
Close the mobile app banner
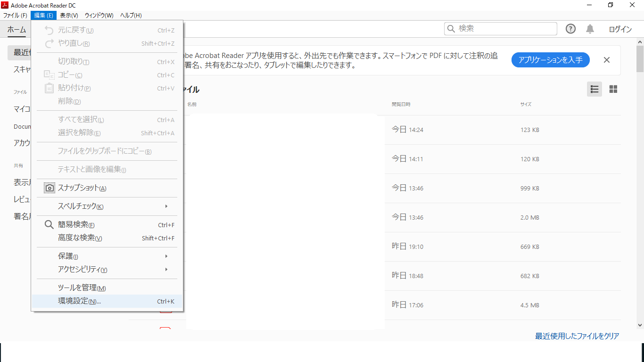[607, 60]
